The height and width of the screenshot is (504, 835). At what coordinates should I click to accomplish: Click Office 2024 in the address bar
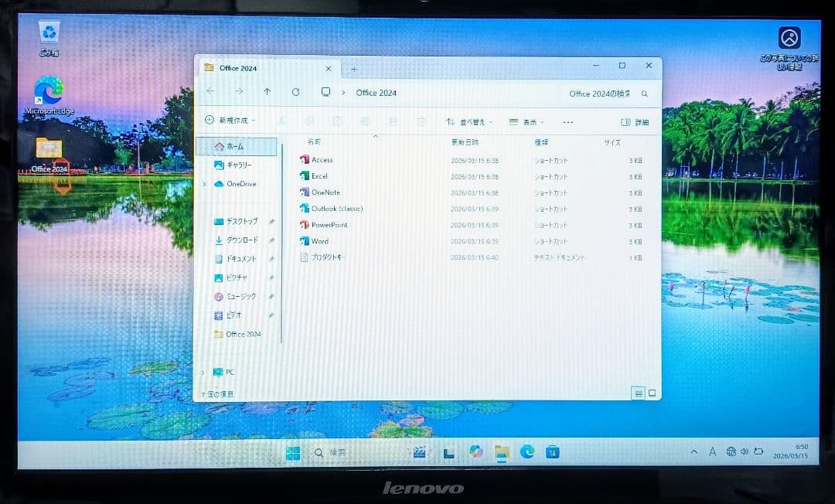pyautogui.click(x=376, y=93)
